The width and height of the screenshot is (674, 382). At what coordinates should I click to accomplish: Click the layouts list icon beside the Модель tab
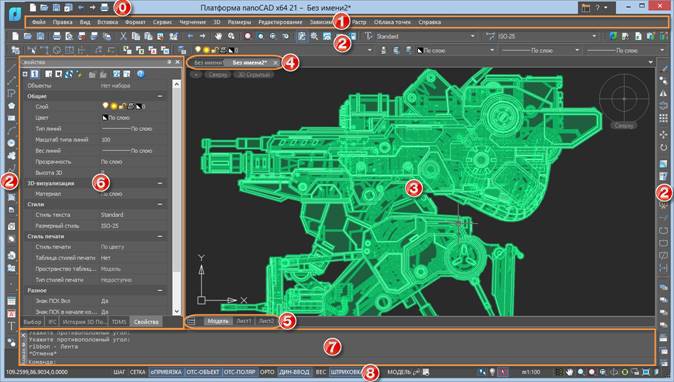point(192,321)
